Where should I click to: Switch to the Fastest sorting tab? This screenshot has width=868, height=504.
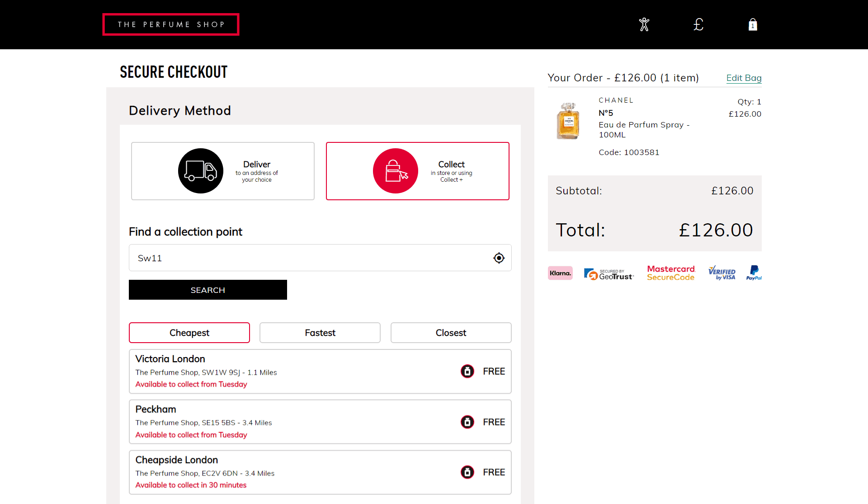pyautogui.click(x=320, y=333)
